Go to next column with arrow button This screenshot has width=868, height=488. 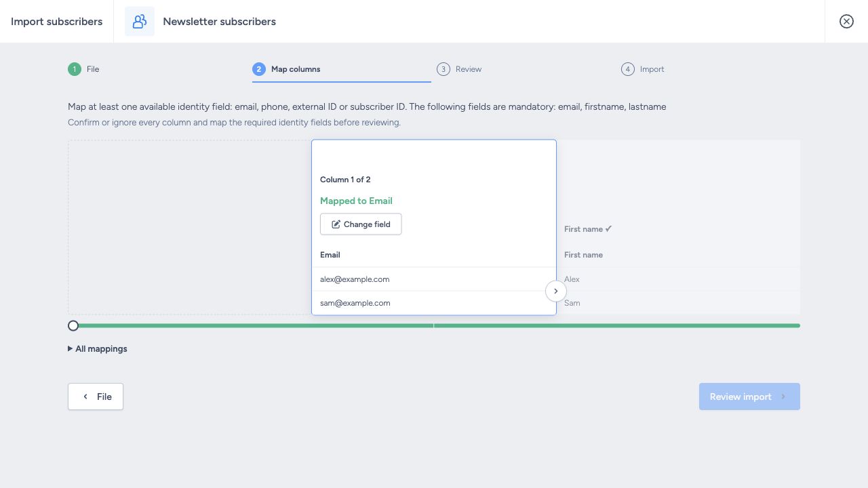pyautogui.click(x=556, y=291)
